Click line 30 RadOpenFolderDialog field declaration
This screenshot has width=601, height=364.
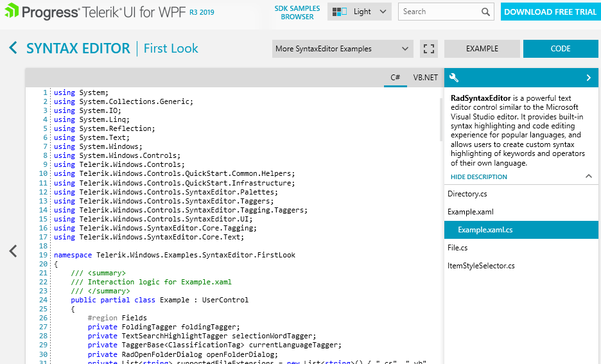click(183, 354)
